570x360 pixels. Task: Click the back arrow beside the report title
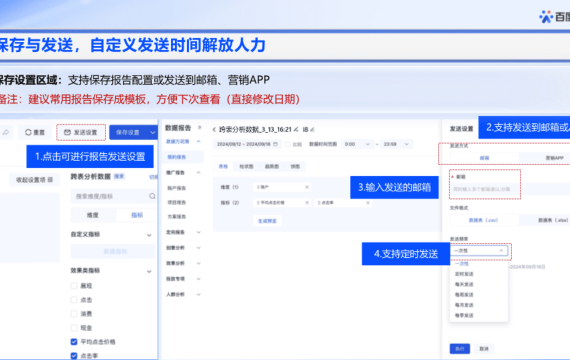click(x=214, y=129)
